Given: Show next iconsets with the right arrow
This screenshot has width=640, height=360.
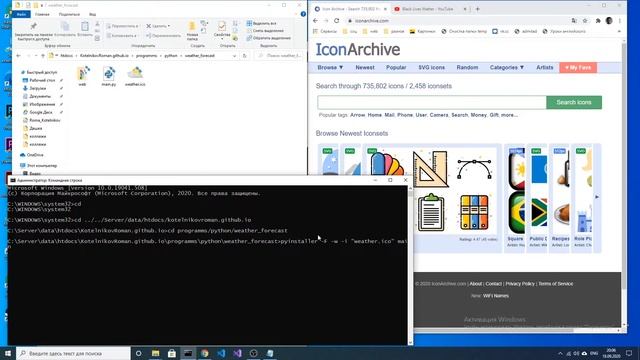Looking at the screenshot, I should click(597, 197).
